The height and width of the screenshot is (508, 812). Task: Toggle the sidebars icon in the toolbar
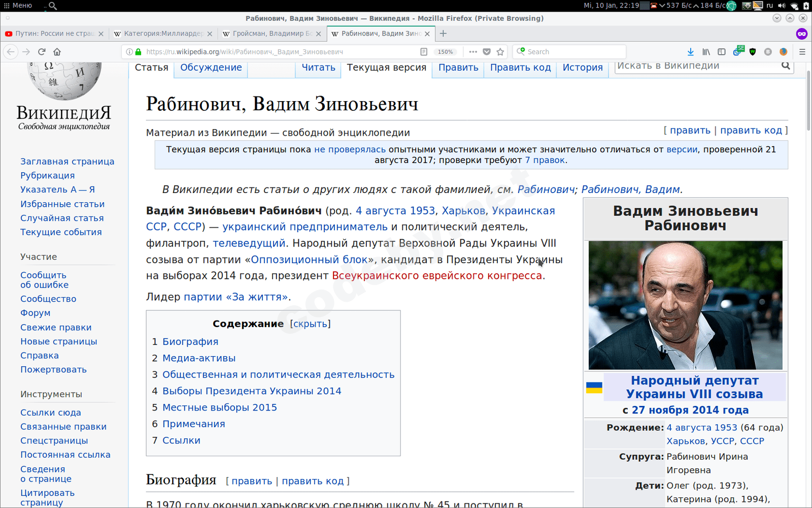click(x=722, y=51)
